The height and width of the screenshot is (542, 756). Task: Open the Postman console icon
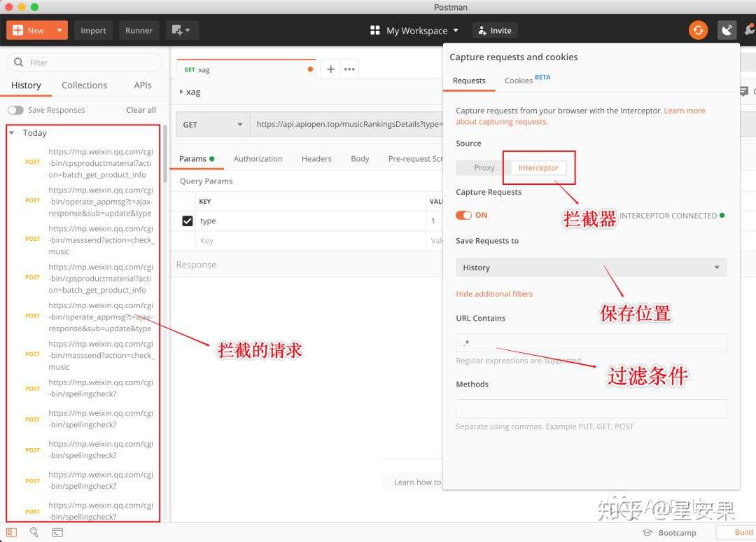click(57, 532)
